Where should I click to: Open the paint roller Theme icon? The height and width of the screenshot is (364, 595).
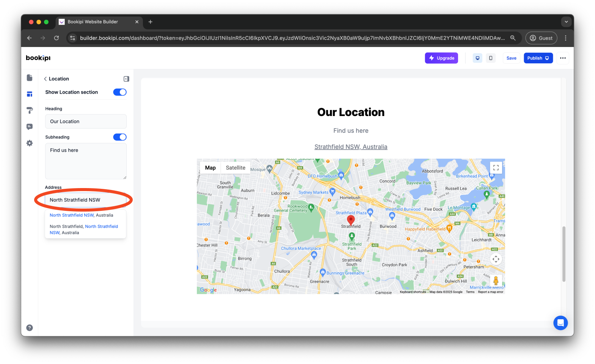coord(30,110)
